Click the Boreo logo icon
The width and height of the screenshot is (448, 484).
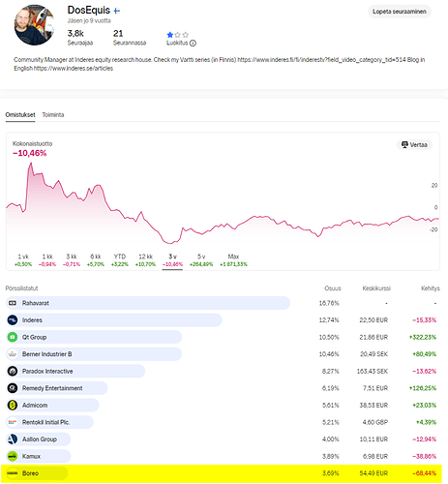point(13,473)
